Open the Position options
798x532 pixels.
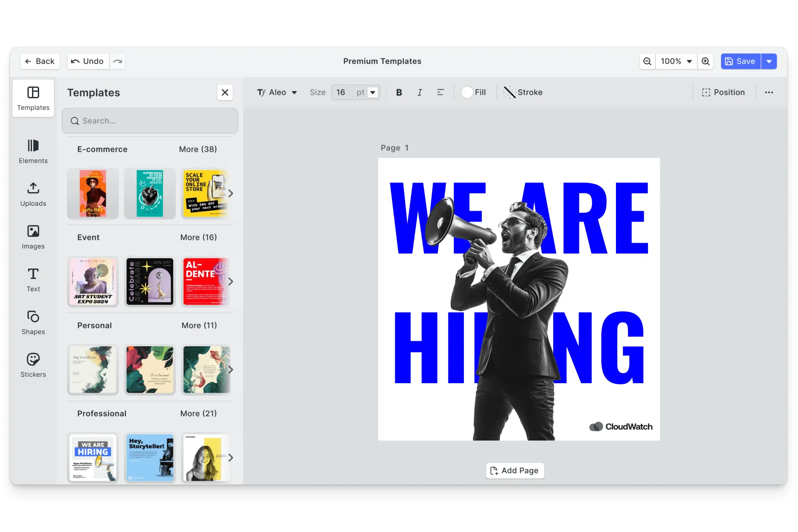[723, 92]
